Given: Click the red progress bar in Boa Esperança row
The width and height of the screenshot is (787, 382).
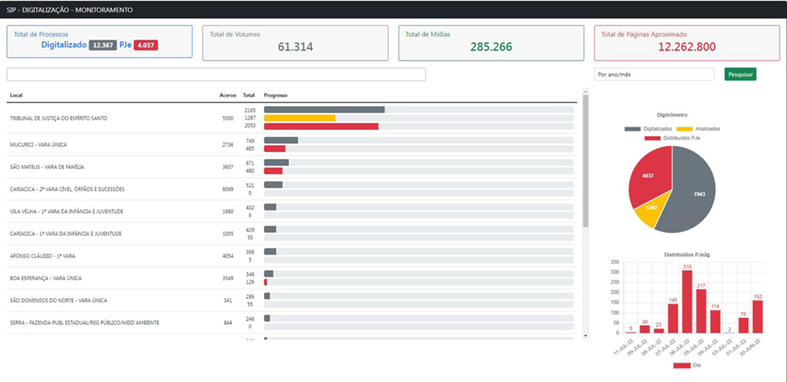Looking at the screenshot, I should [266, 282].
